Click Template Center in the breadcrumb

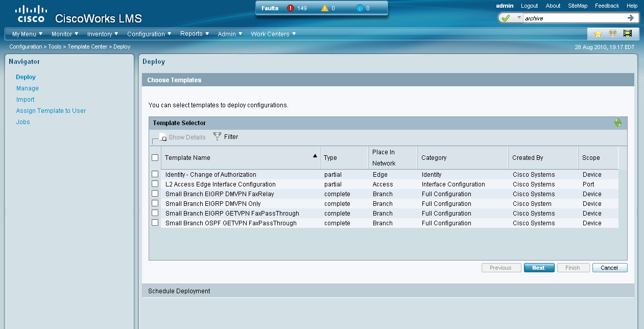tap(87, 46)
